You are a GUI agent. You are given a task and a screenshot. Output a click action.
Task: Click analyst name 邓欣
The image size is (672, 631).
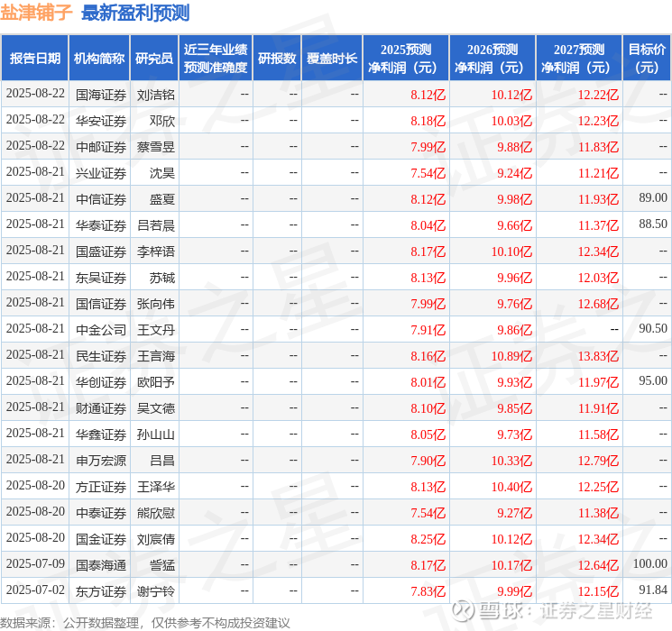[x=162, y=121]
